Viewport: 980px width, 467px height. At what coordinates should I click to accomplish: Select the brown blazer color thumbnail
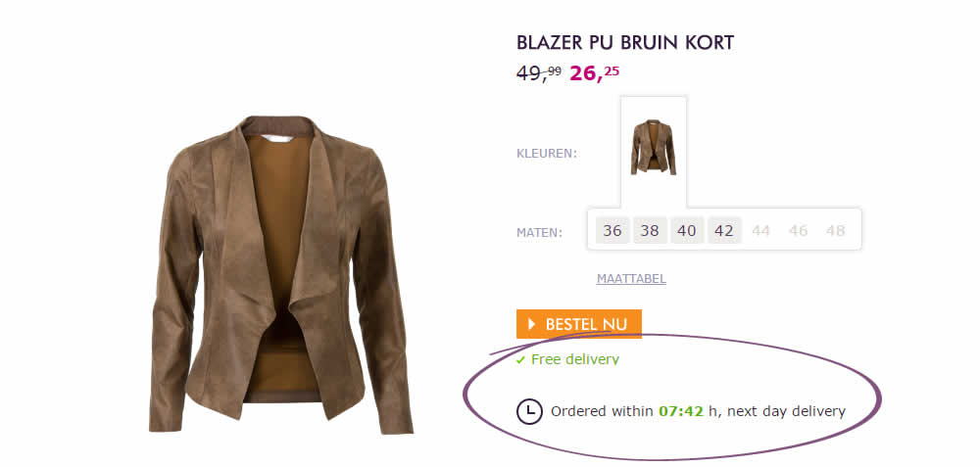tap(654, 148)
